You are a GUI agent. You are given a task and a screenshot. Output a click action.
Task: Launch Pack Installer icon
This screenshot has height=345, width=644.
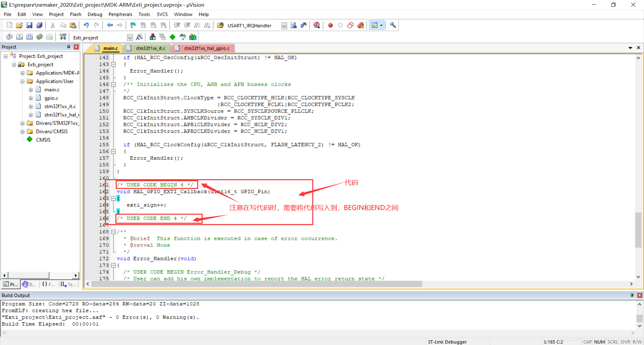pos(193,37)
